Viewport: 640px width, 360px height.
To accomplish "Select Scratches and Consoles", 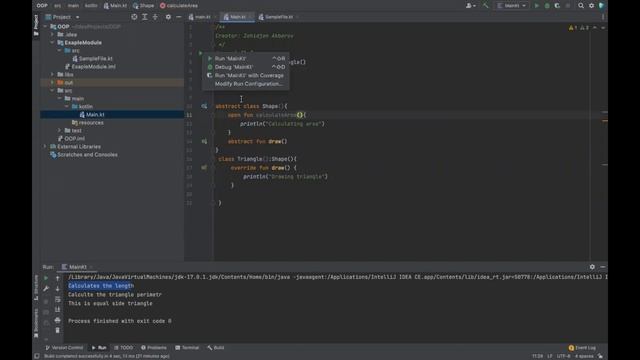I will 87,155.
